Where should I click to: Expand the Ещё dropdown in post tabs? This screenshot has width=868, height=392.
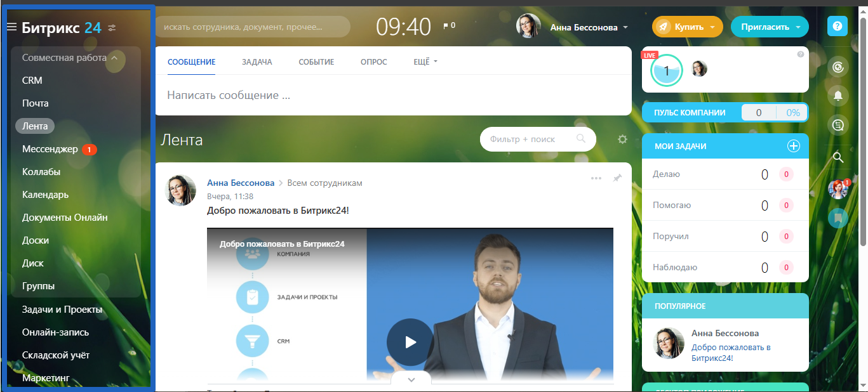tap(425, 62)
